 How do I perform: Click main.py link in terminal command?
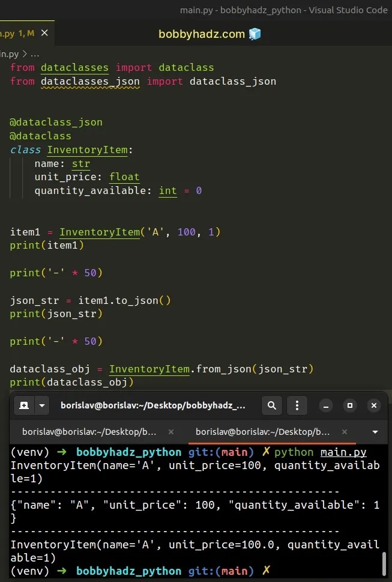click(x=343, y=452)
